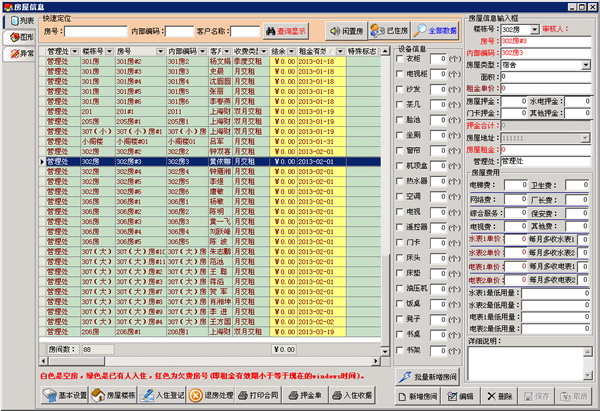Screen dimensions: 600x411
Task: Open 租金有效 column filter dropdown
Action: [x=340, y=51]
